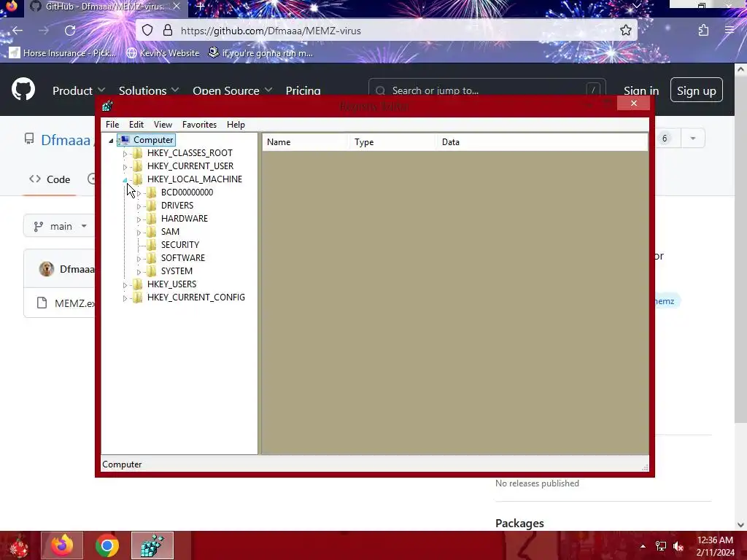Select the DRIVERS folder icon
Viewport: 747px width, 560px height.
(152, 205)
